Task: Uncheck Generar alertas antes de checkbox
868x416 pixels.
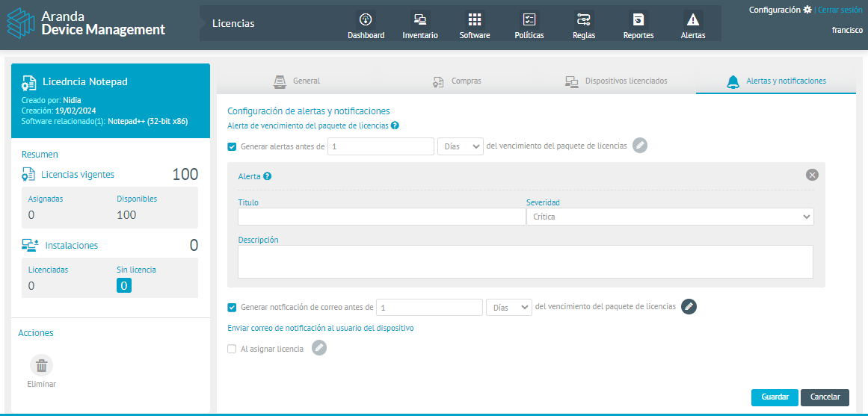Action: (233, 146)
